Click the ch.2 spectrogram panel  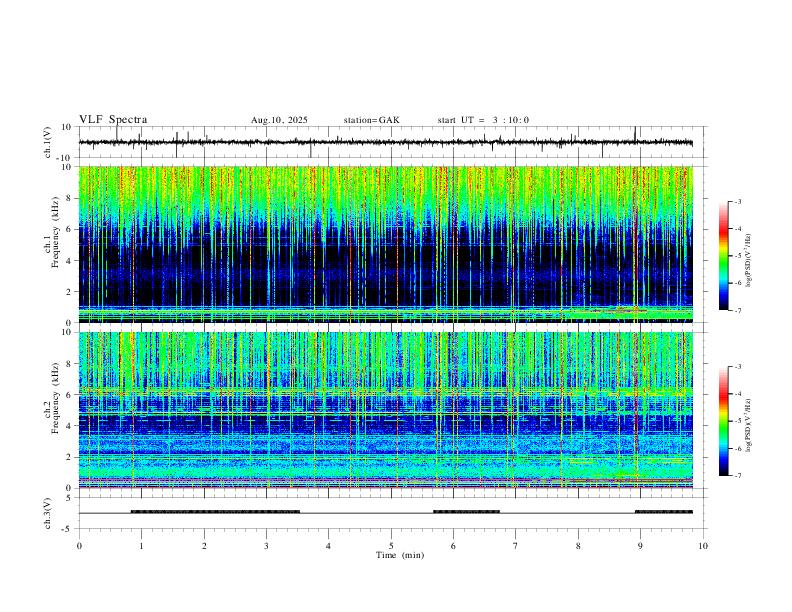(386, 410)
